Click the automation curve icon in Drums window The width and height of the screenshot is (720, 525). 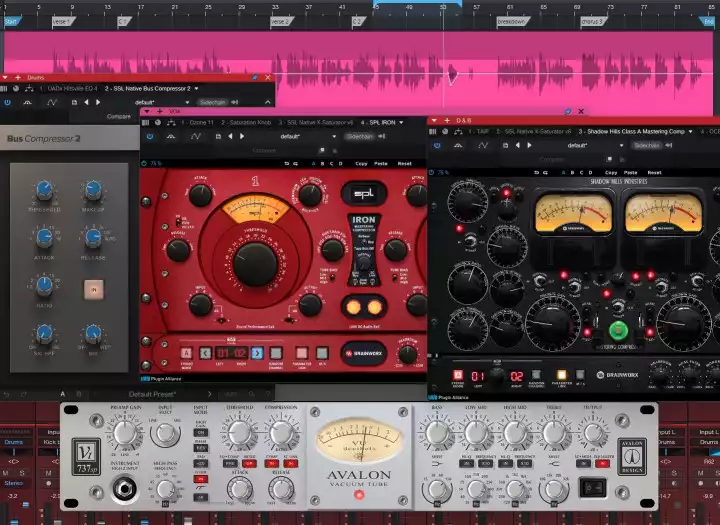tap(52, 102)
